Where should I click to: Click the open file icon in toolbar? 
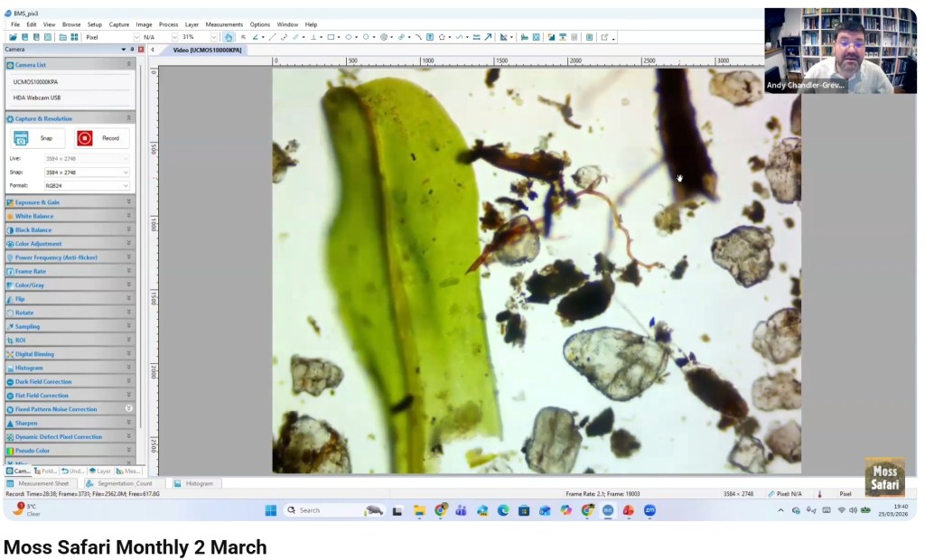click(x=14, y=37)
